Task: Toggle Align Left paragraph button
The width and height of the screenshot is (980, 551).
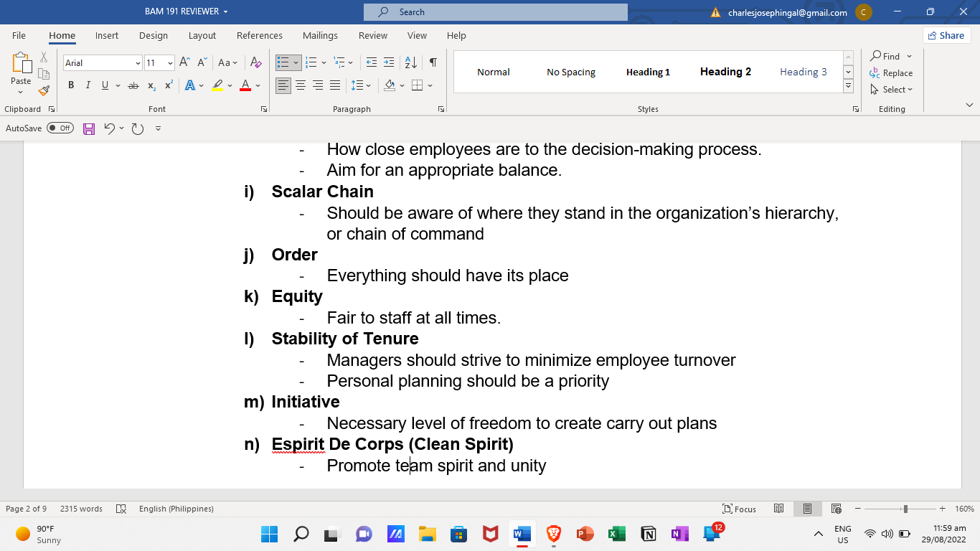Action: (283, 85)
